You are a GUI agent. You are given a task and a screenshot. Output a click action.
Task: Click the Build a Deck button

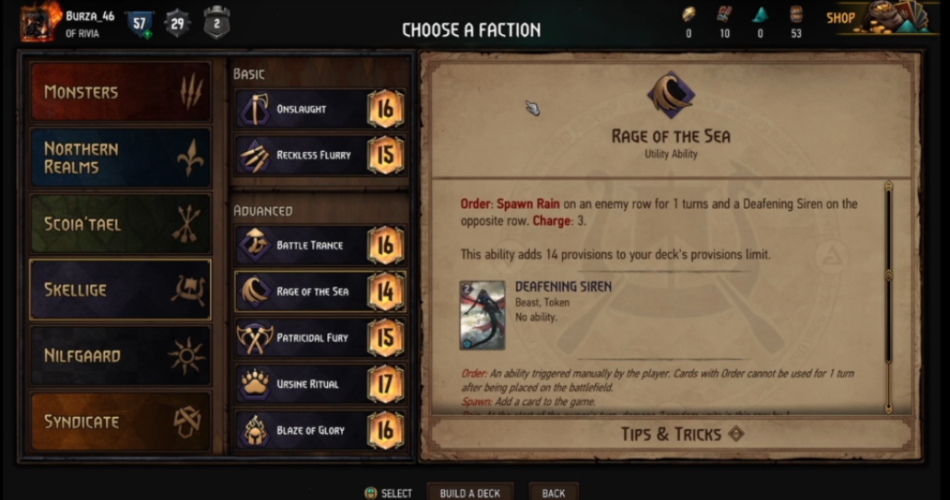click(x=470, y=493)
